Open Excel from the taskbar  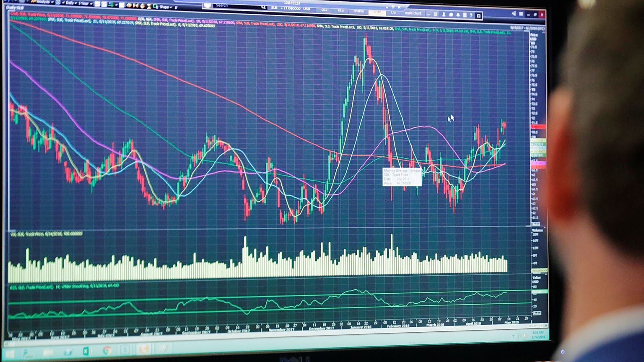tap(86, 351)
